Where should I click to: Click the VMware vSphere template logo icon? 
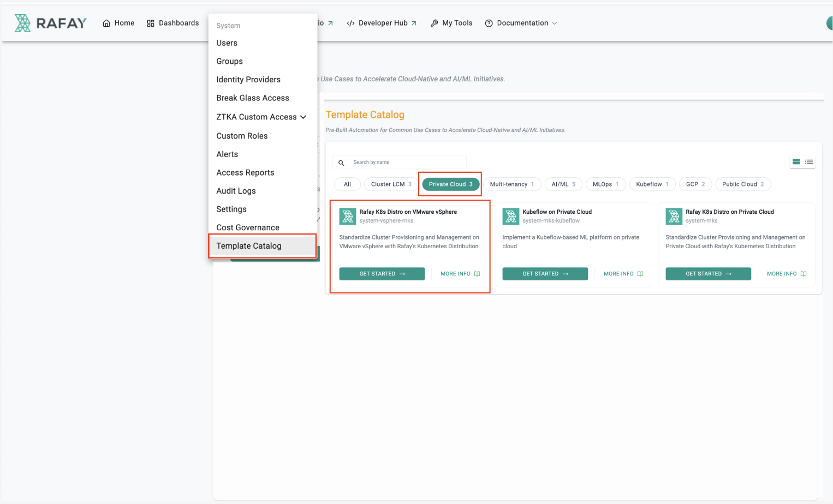348,216
